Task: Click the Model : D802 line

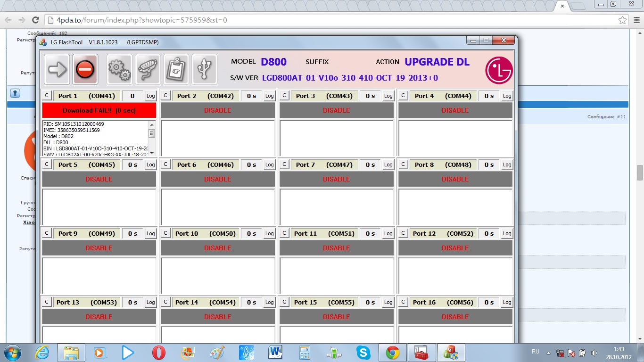Action: click(x=58, y=136)
